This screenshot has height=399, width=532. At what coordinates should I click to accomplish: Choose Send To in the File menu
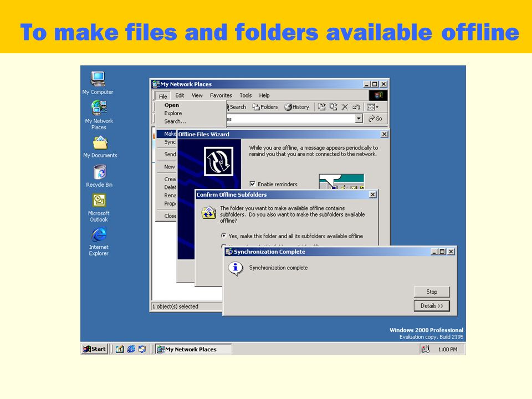pyautogui.click(x=167, y=154)
